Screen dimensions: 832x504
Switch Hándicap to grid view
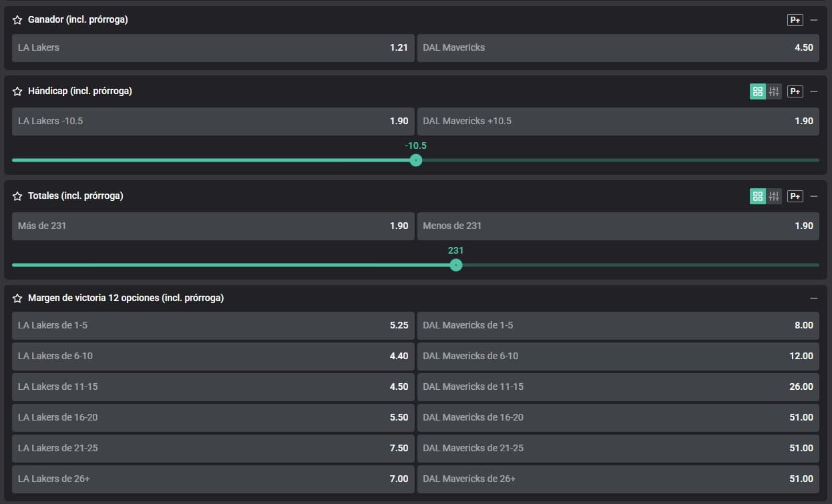point(757,91)
